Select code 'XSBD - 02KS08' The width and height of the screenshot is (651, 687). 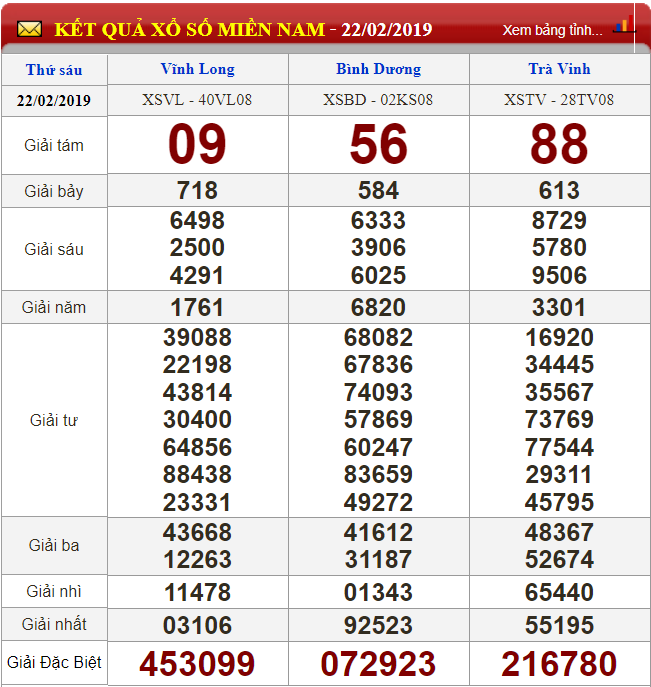point(378,100)
